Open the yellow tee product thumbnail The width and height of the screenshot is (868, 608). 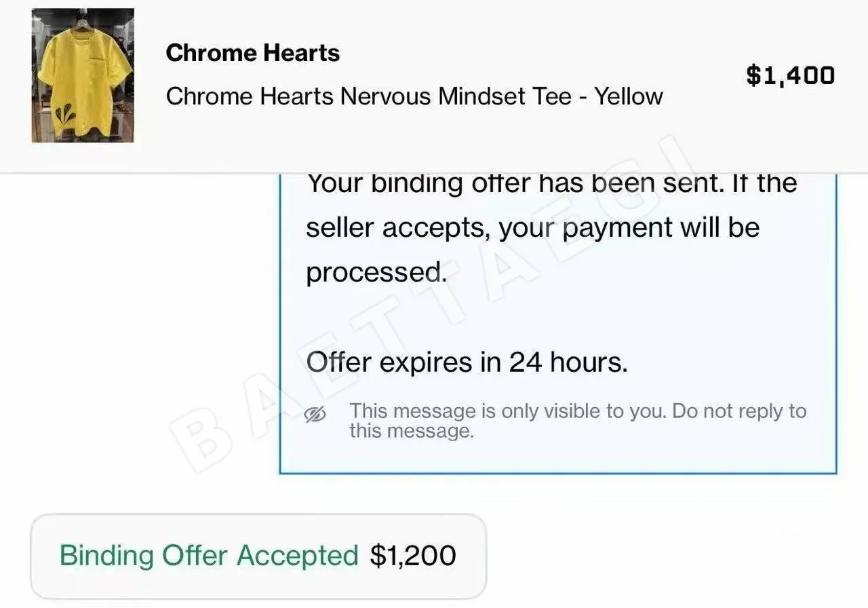pos(83,75)
